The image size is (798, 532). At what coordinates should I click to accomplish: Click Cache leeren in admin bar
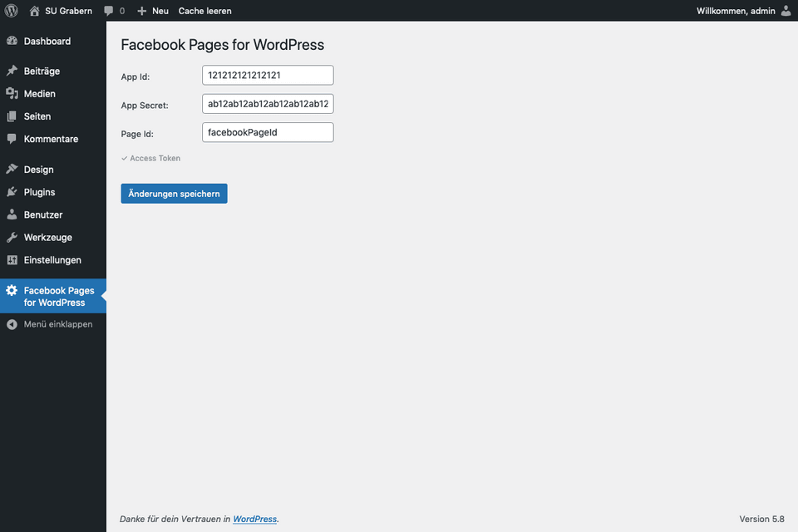coord(204,11)
